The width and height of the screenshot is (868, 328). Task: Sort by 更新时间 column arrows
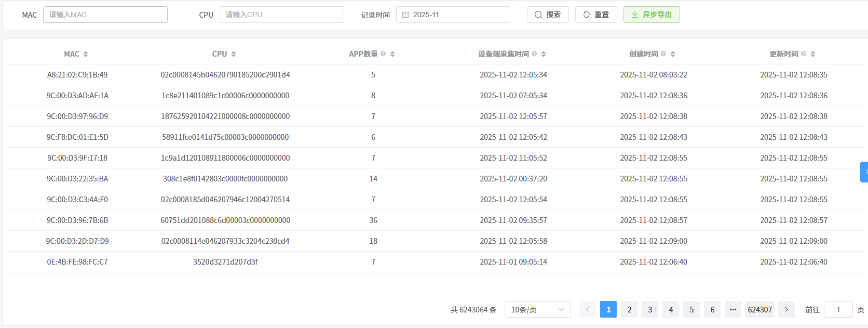coord(813,54)
